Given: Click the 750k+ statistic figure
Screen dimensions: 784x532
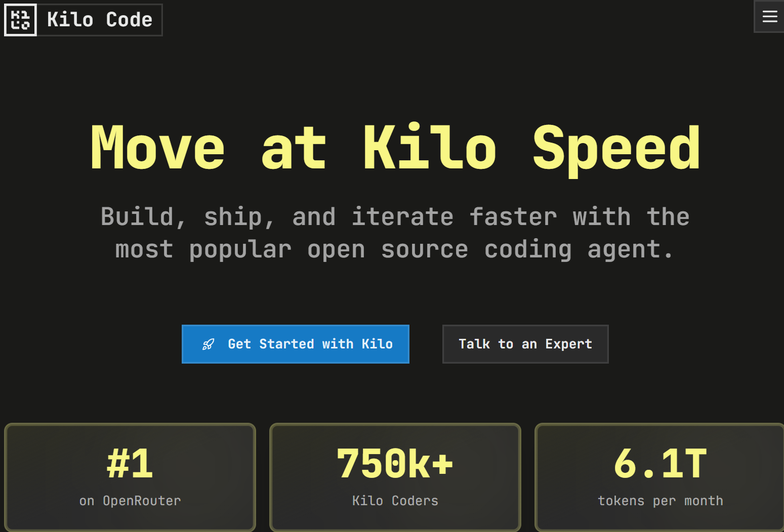Looking at the screenshot, I should 395,463.
